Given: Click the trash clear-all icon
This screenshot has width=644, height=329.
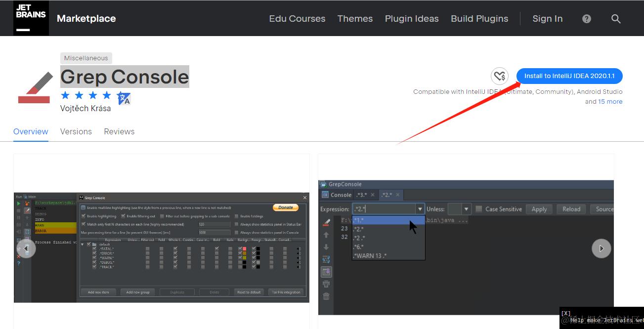Looking at the screenshot, I should 326,296.
